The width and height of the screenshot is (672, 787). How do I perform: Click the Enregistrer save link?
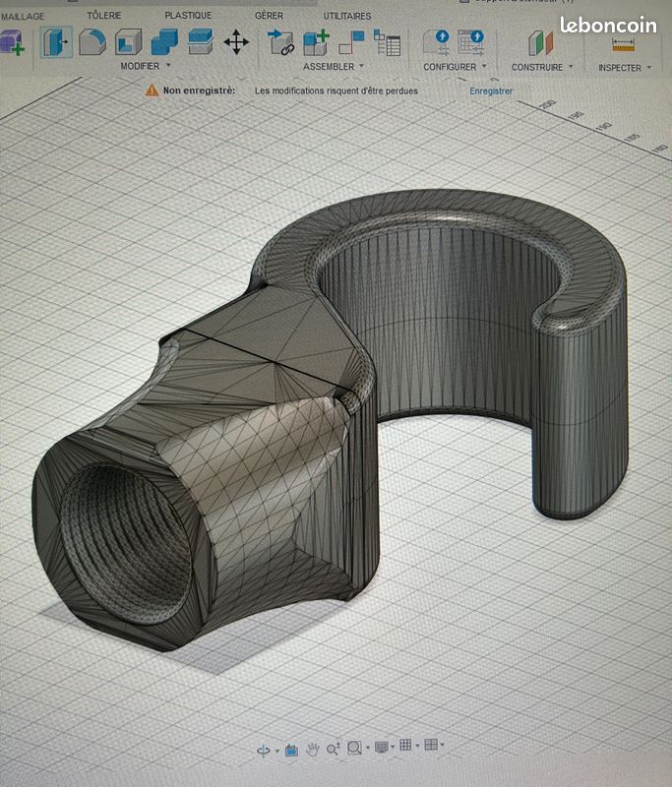491,91
